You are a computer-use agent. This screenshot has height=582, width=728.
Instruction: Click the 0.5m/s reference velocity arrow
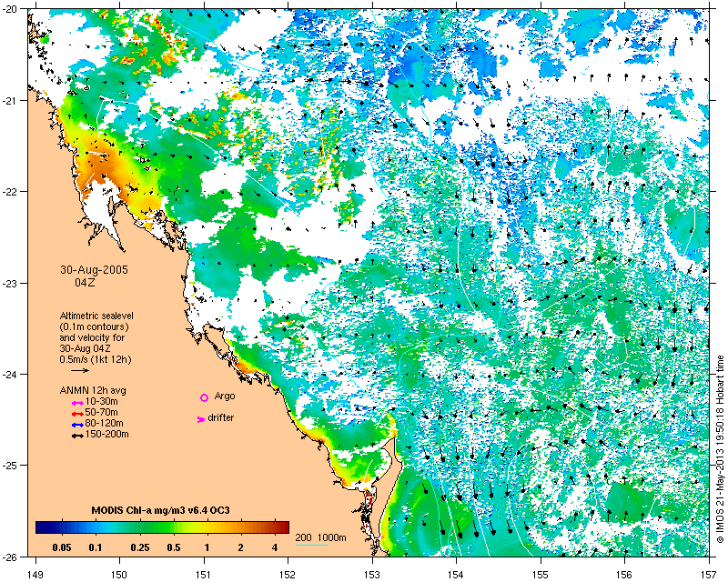pos(80,370)
